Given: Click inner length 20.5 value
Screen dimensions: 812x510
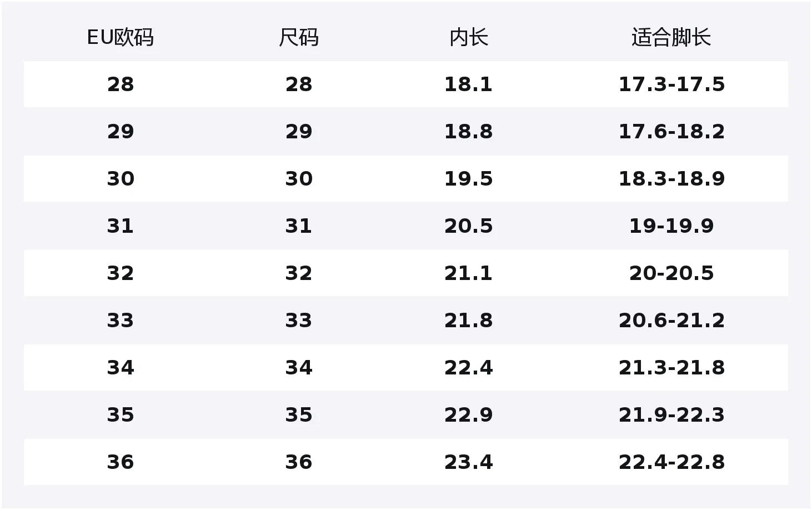Looking at the screenshot, I should tap(469, 226).
